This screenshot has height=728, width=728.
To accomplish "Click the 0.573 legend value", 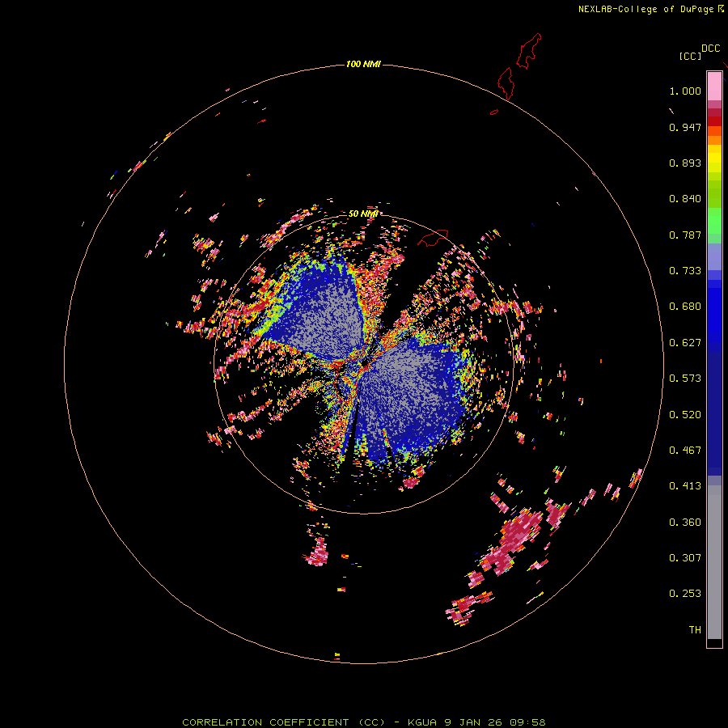I will (685, 379).
